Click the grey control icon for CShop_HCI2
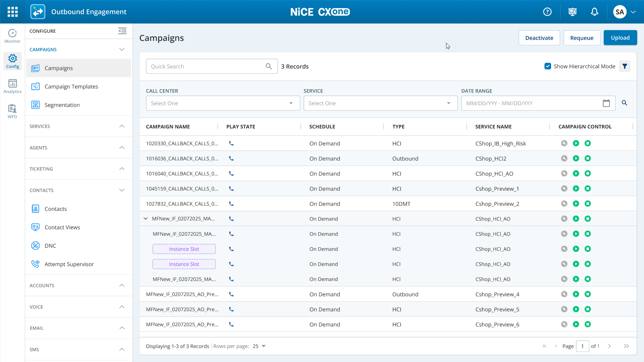The width and height of the screenshot is (644, 362). pos(564,159)
